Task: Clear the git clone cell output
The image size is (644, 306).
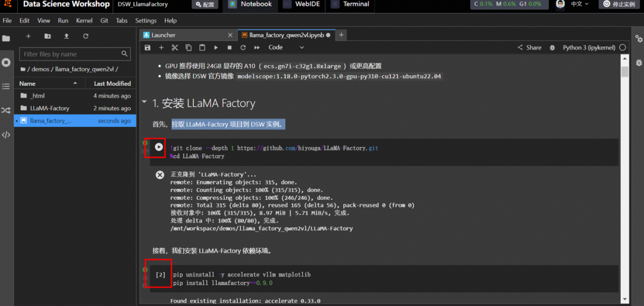Action: pos(160,175)
